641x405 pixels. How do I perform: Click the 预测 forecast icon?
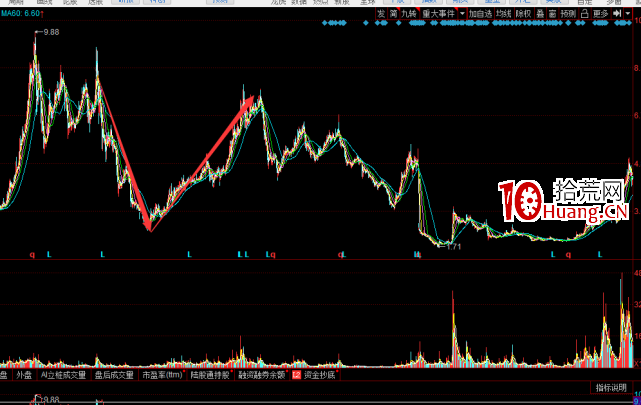[x=568, y=15]
